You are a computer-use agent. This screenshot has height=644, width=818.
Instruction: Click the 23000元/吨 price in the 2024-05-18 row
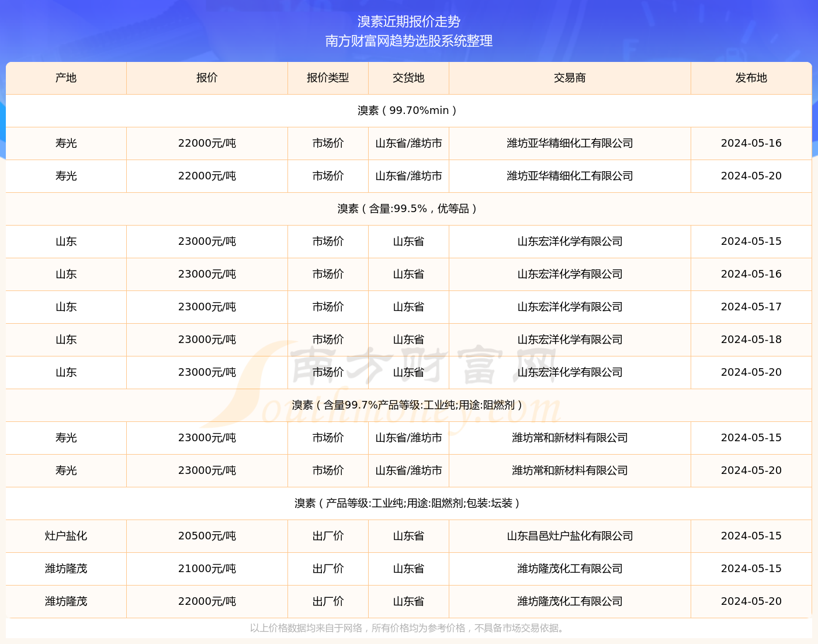[207, 340]
